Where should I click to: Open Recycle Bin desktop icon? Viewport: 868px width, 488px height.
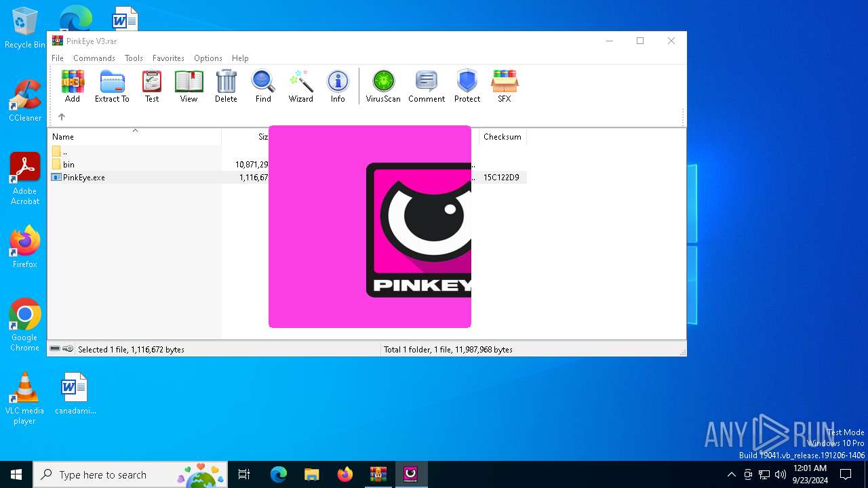(24, 28)
